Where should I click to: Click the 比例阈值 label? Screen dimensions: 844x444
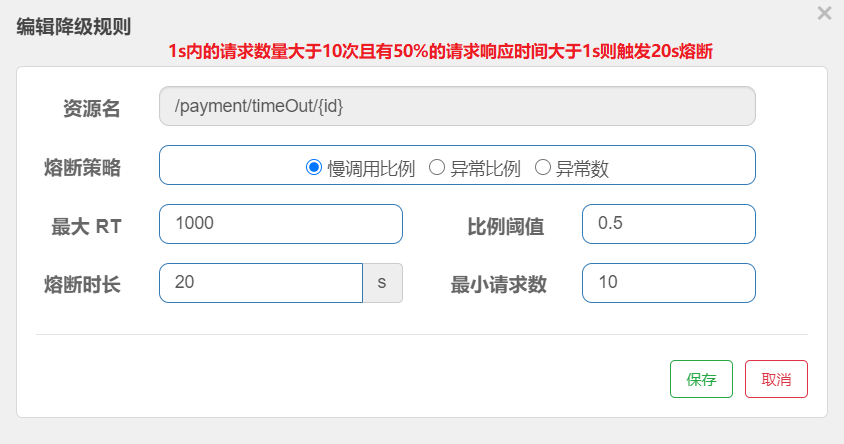(506, 226)
